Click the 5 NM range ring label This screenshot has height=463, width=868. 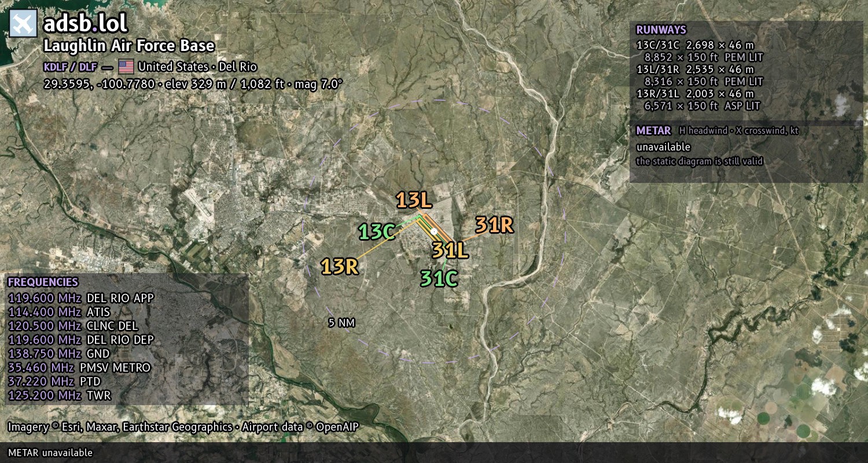341,323
